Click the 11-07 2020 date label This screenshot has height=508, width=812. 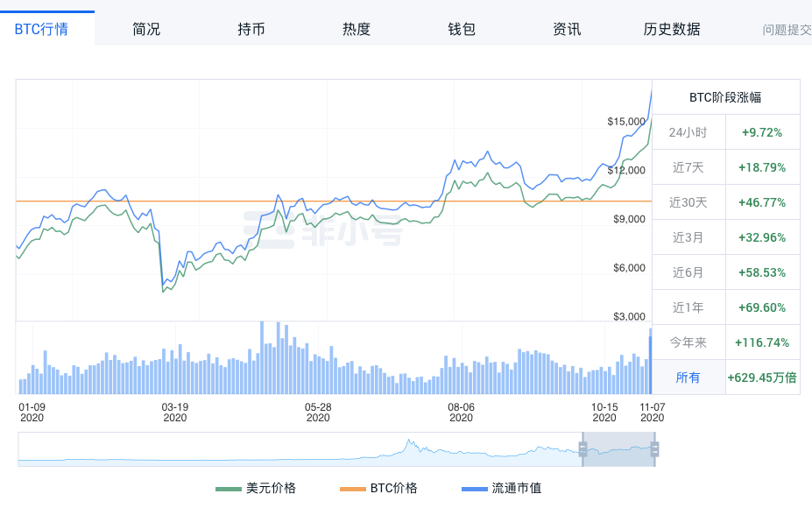point(652,413)
